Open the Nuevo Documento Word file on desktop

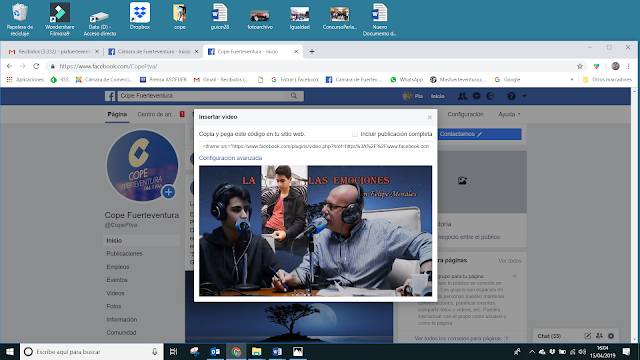click(380, 19)
